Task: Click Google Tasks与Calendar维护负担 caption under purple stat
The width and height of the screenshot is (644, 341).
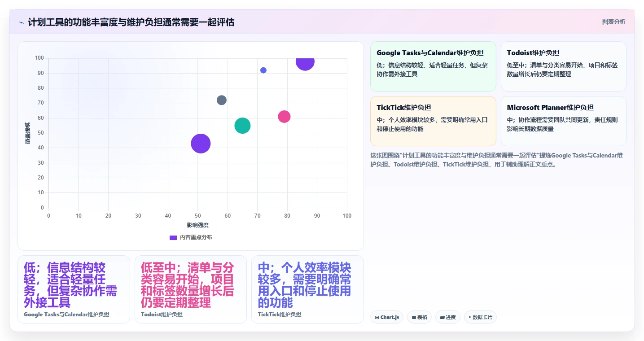Action: (x=66, y=315)
